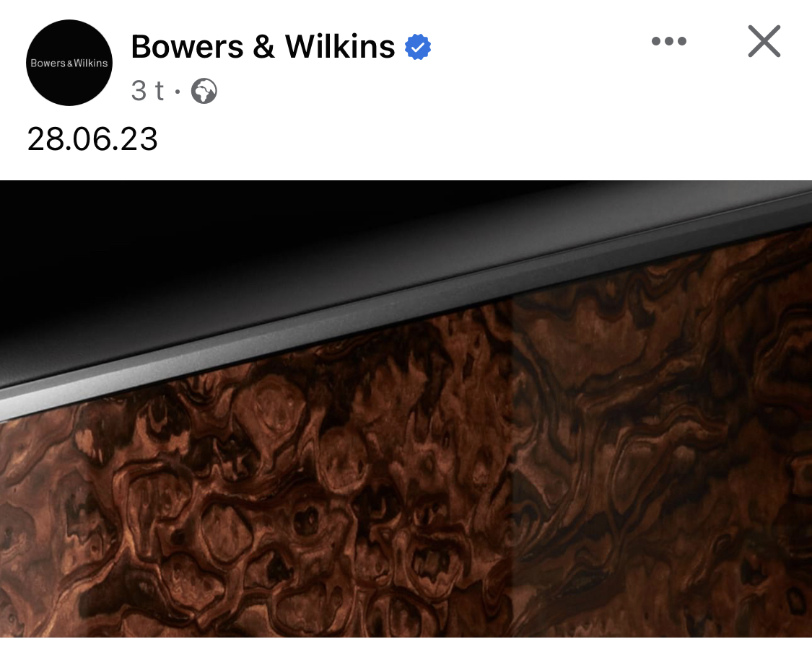Tap the black circular Bowers & Wilkins logo

pos(69,63)
